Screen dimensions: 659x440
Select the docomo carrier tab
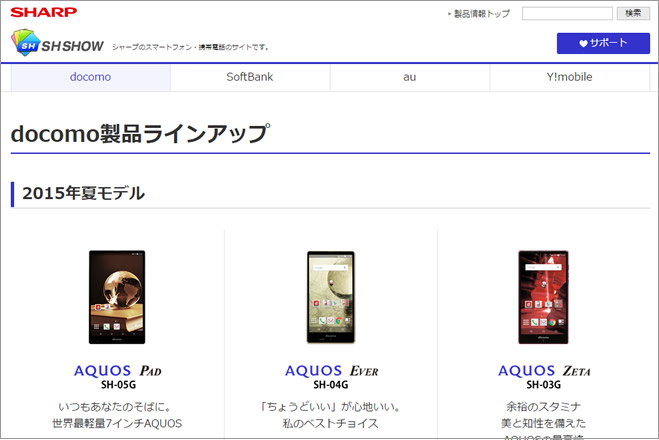coord(90,77)
